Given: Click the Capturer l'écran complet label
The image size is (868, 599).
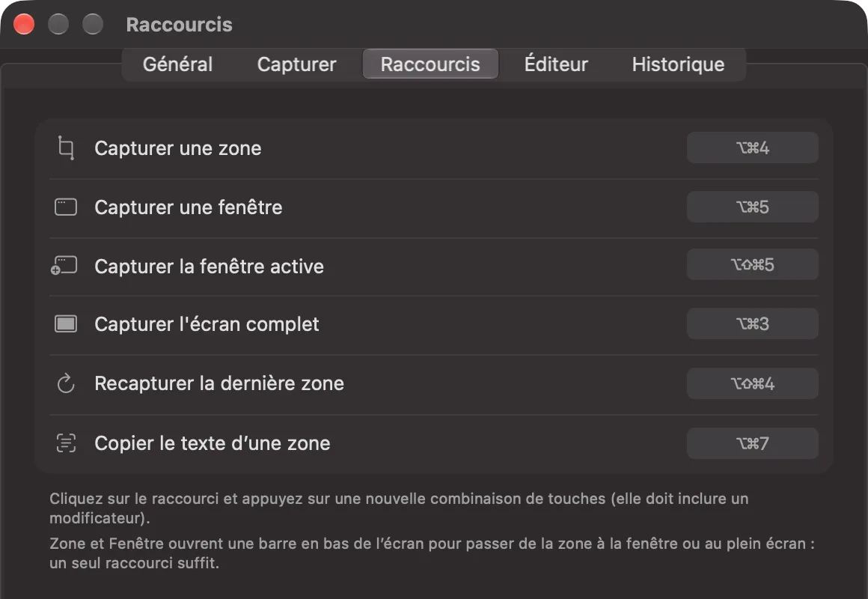Looking at the screenshot, I should 207,324.
